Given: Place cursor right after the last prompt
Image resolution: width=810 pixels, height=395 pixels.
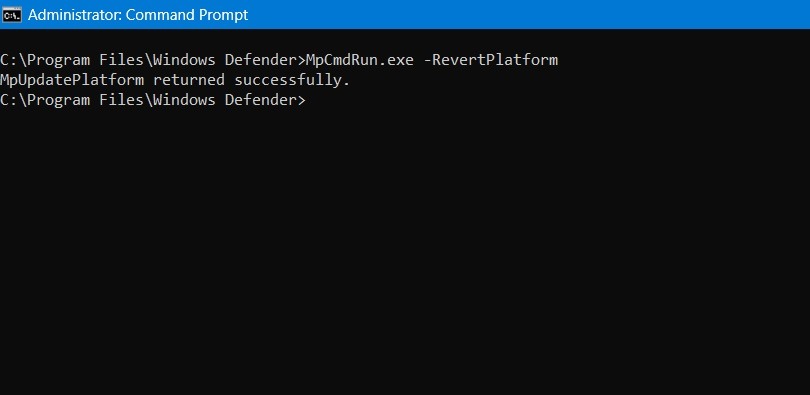Looking at the screenshot, I should pos(310,100).
